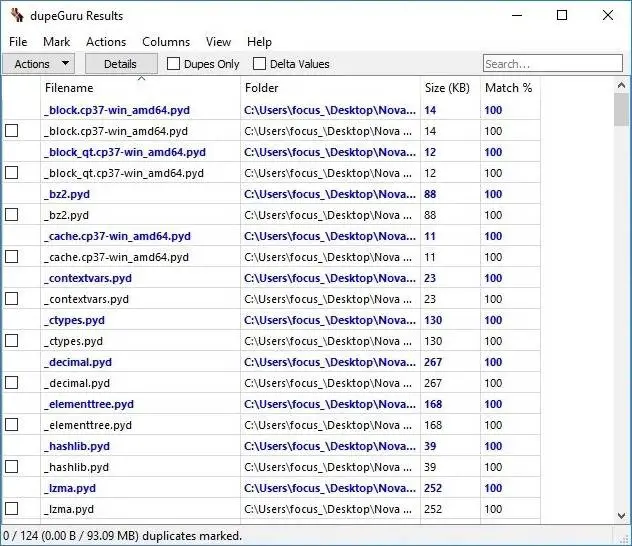Open the Columns menu
This screenshot has width=632, height=546.
coord(166,42)
